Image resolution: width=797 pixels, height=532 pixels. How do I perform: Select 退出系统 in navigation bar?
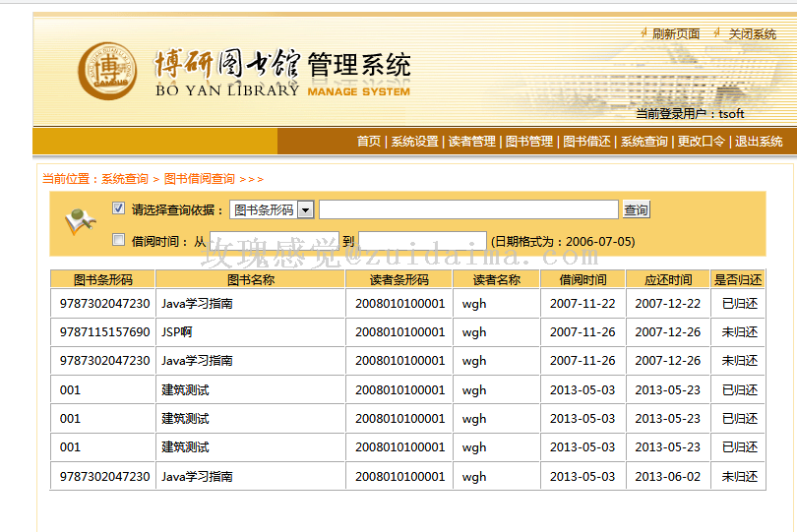tap(759, 142)
